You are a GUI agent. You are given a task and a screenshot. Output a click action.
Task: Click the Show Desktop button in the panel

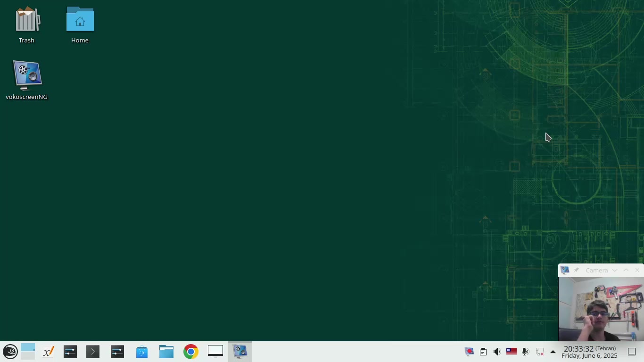pos(632,352)
